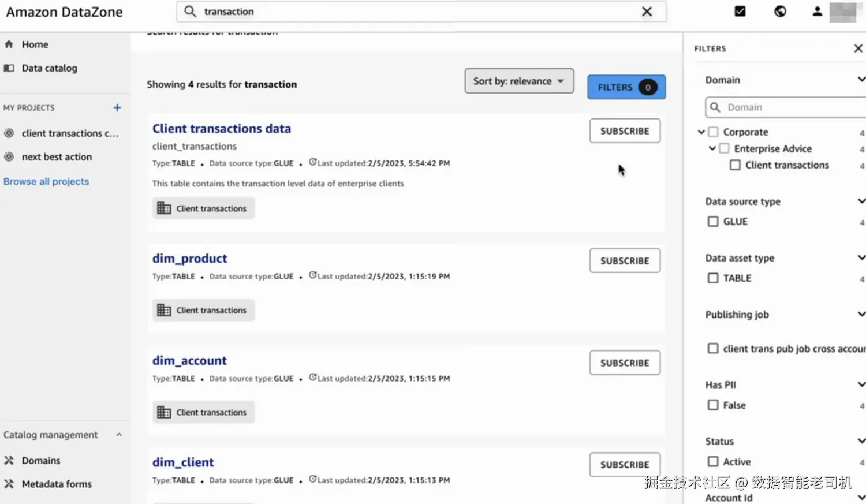Open Data catalog from the sidebar
This screenshot has height=504, width=866.
[49, 68]
